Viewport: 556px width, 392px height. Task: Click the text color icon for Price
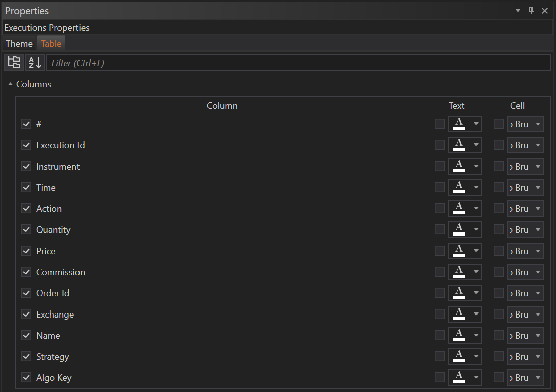click(x=459, y=251)
